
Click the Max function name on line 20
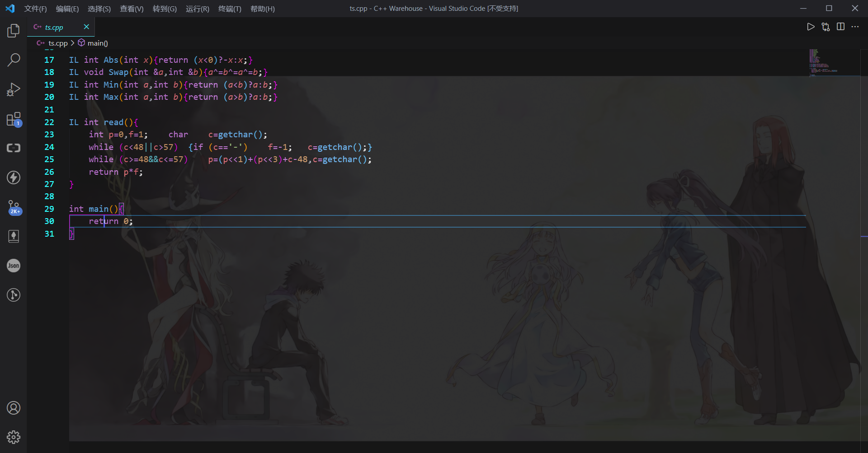[111, 97]
